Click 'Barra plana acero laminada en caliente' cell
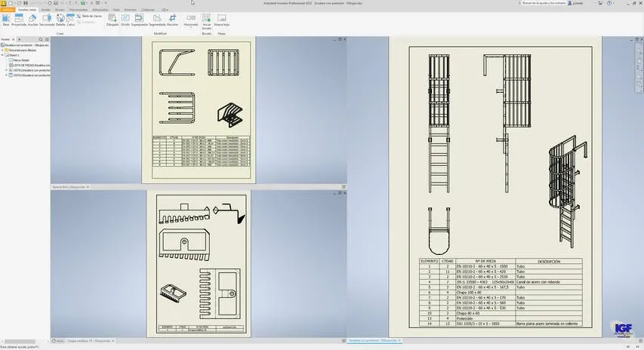 point(549,324)
